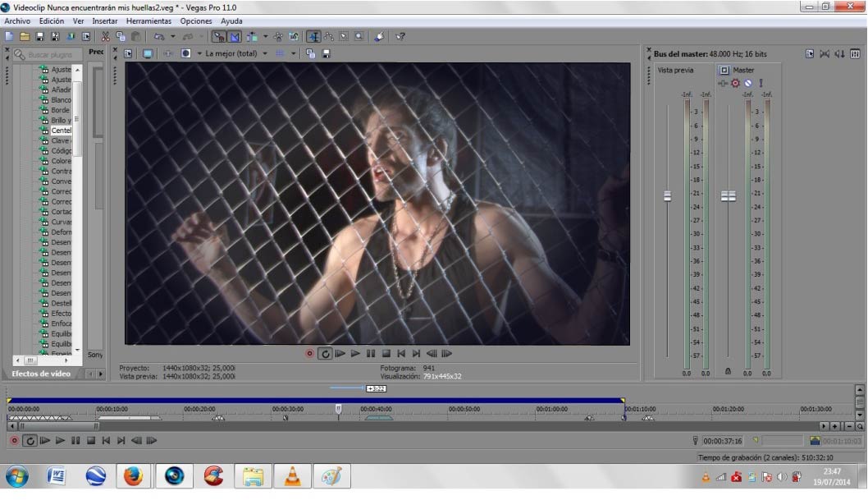Open VLC media player from the taskbar
This screenshot has height=500, width=868.
pos(292,476)
